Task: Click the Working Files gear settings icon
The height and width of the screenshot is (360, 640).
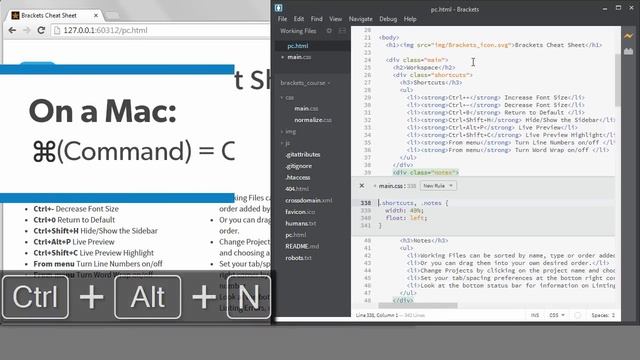Action: pyautogui.click(x=329, y=31)
